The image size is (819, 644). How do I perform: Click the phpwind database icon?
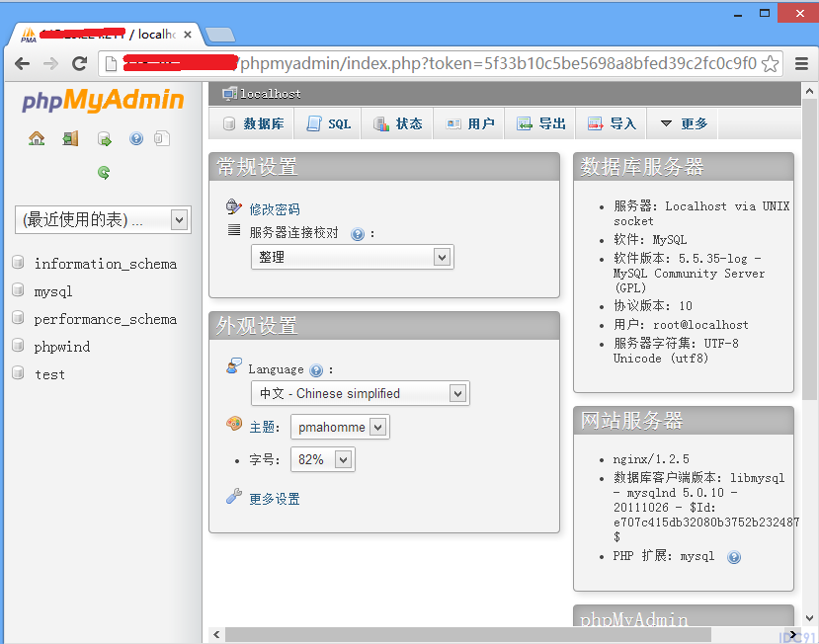[19, 346]
